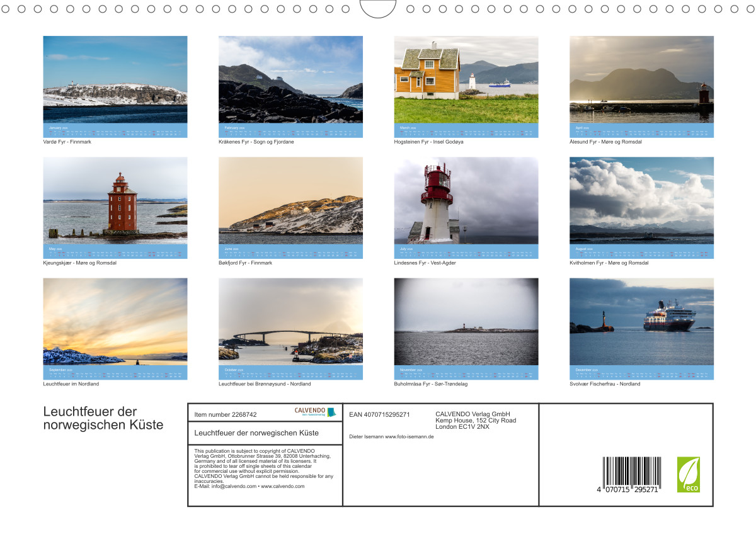Click the www.foto-isemann.de link
The width and height of the screenshot is (756, 534).
coord(409,436)
